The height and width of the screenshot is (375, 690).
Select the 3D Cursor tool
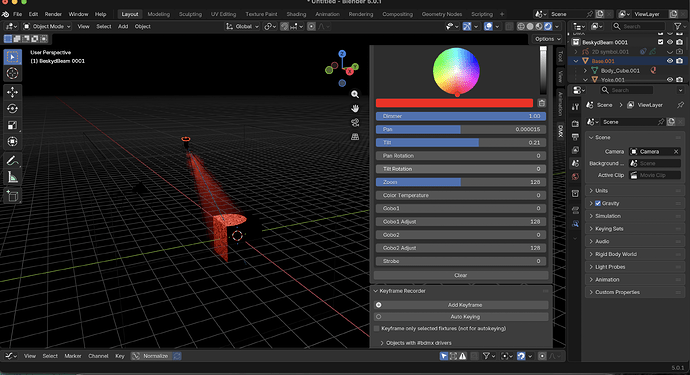(12, 73)
